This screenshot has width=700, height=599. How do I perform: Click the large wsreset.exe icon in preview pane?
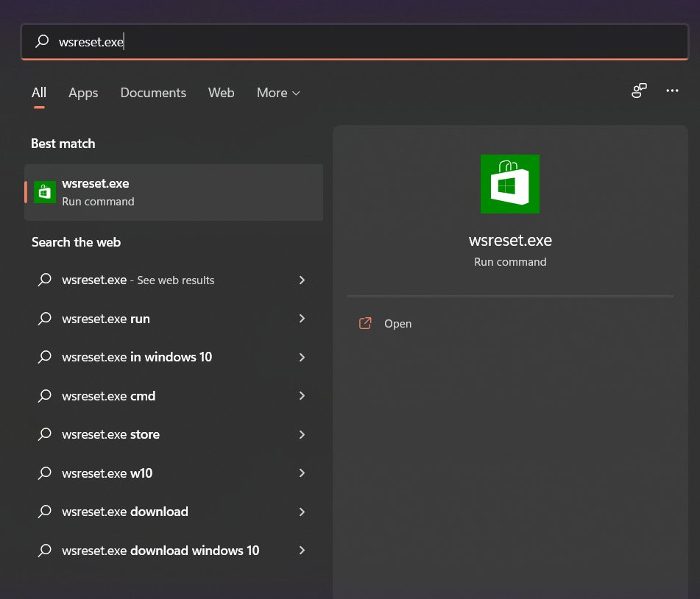510,184
